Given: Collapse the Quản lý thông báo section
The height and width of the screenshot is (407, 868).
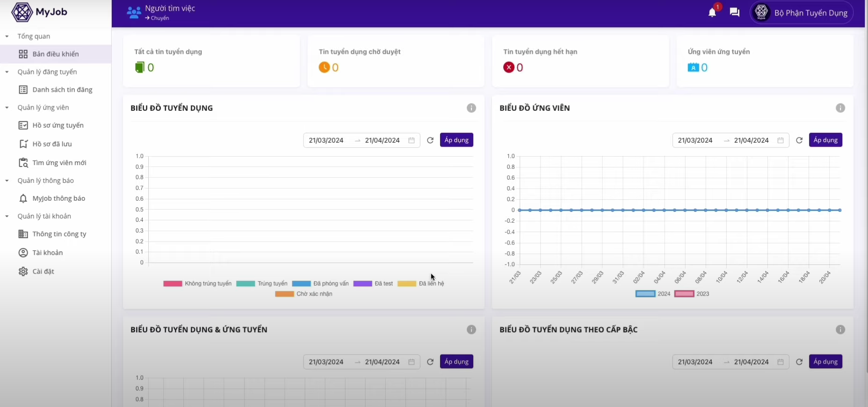Looking at the screenshot, I should [7, 181].
